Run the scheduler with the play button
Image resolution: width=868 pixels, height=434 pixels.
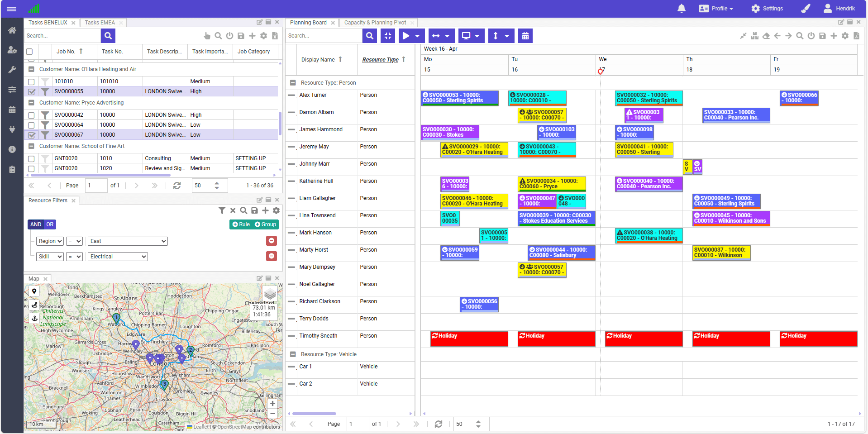coord(407,36)
